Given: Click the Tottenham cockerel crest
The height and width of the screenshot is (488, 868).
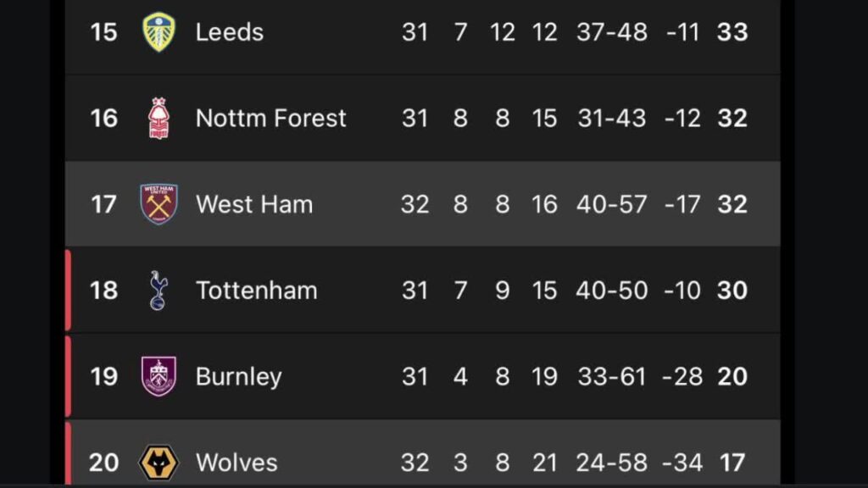Looking at the screenshot, I should point(159,290).
